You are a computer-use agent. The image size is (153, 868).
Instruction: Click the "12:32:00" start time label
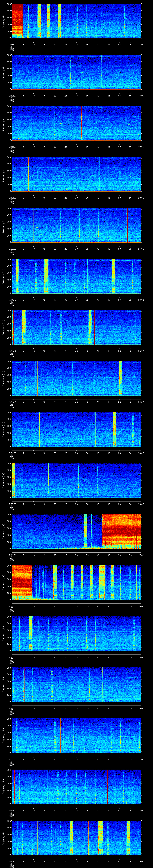click(x=12, y=861)
